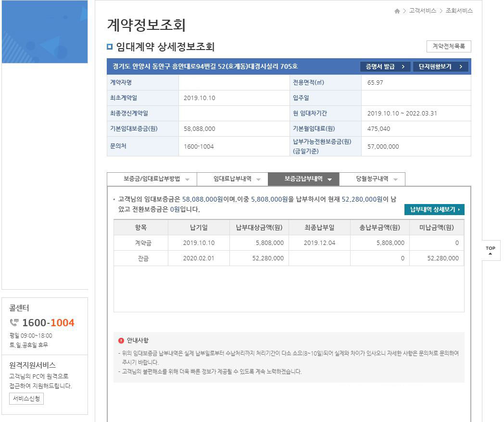504x422 pixels.
Task: Click the 원격지원서비스 heading
Action: click(33, 365)
